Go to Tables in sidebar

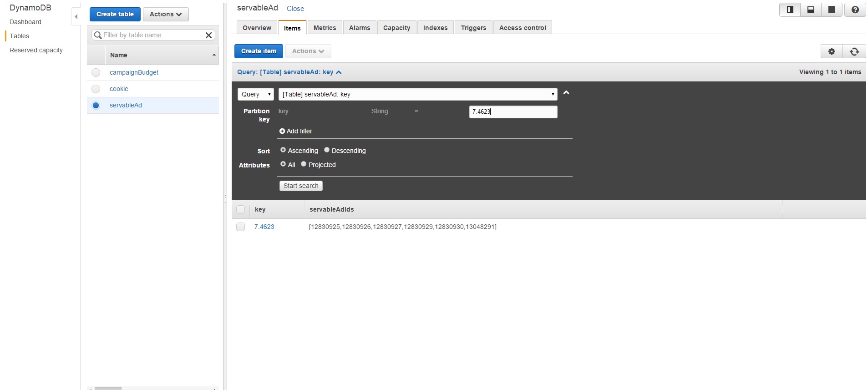coord(19,36)
